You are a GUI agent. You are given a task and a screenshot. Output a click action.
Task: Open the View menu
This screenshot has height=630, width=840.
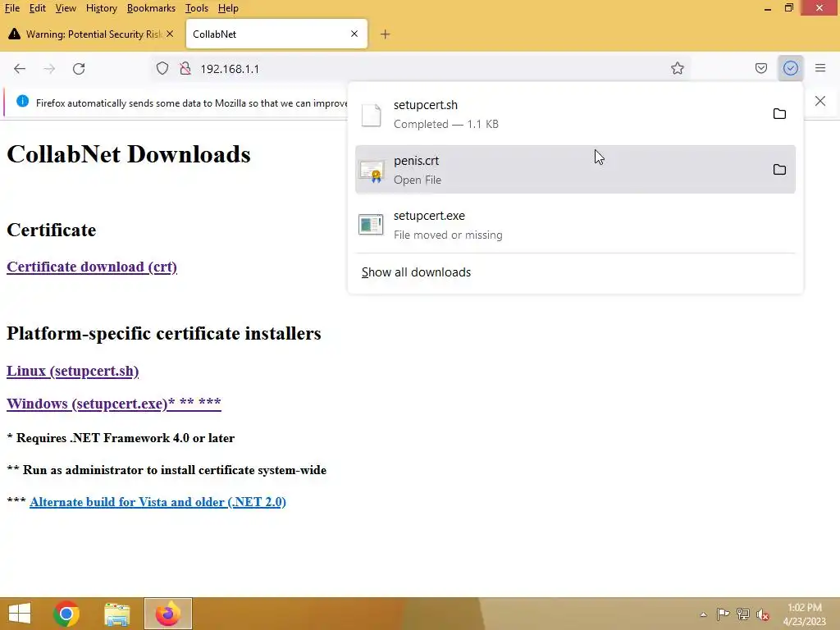66,8
